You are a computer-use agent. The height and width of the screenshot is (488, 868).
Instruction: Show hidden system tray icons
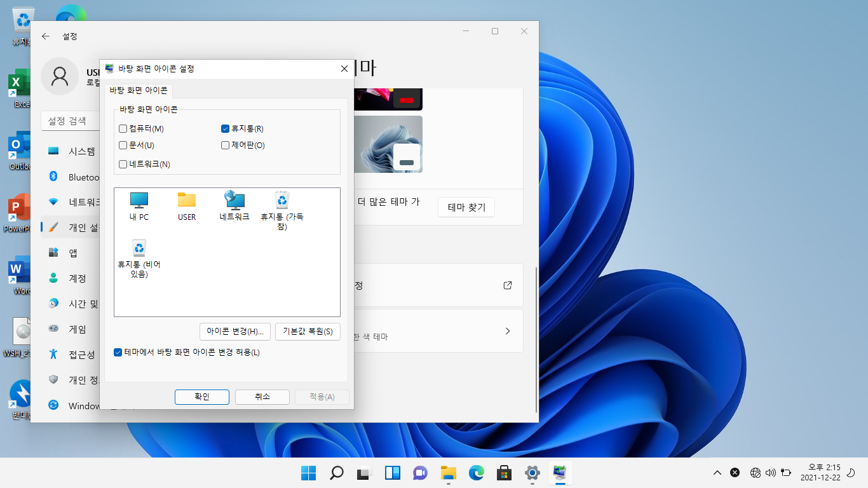(x=717, y=473)
